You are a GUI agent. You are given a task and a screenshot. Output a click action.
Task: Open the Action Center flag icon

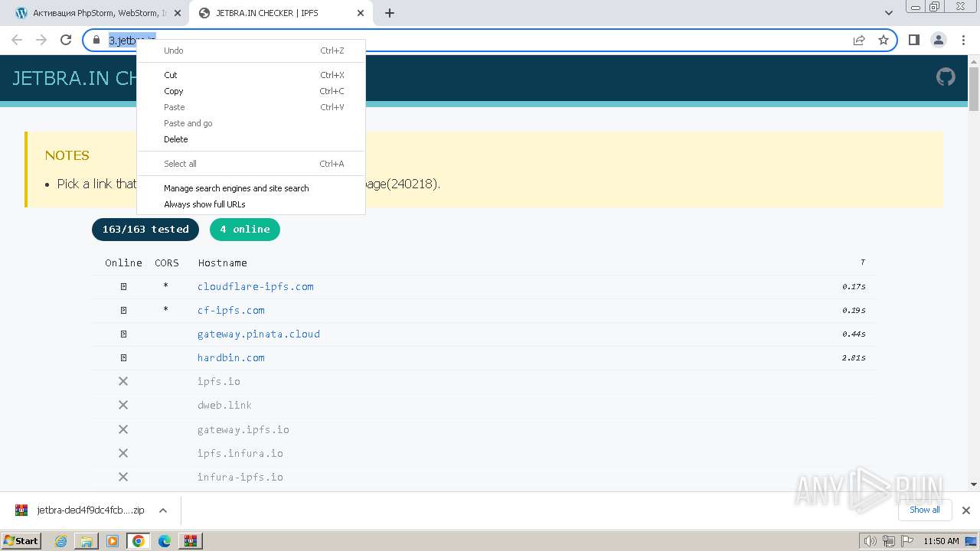[906, 541]
